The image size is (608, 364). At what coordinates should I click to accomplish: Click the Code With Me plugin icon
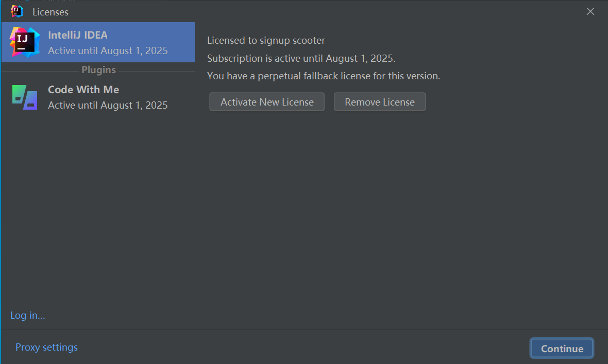click(x=25, y=97)
